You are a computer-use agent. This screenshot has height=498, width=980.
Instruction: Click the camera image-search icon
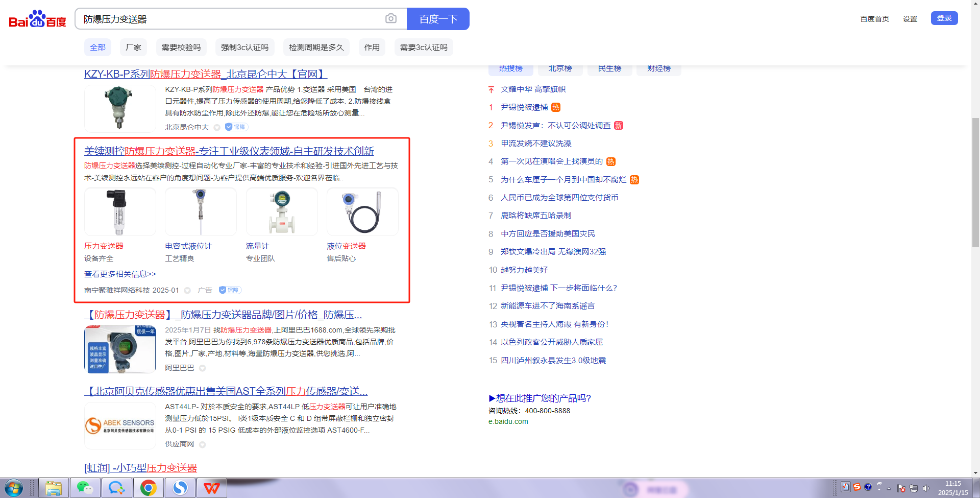[390, 19]
